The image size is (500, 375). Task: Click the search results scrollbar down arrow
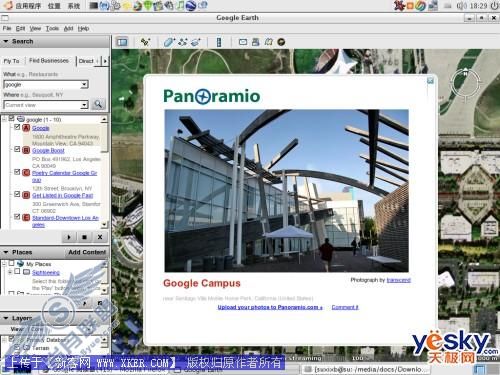coord(104,225)
